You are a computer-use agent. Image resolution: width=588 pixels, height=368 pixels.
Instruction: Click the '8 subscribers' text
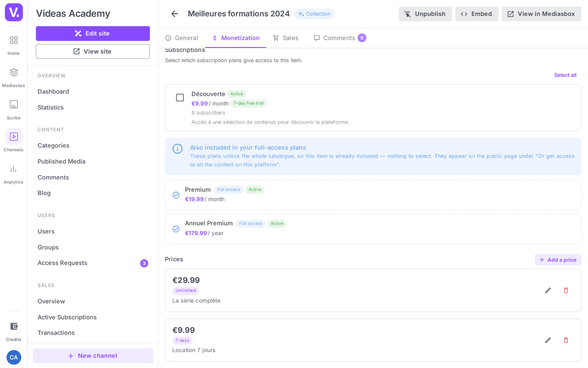click(x=208, y=113)
